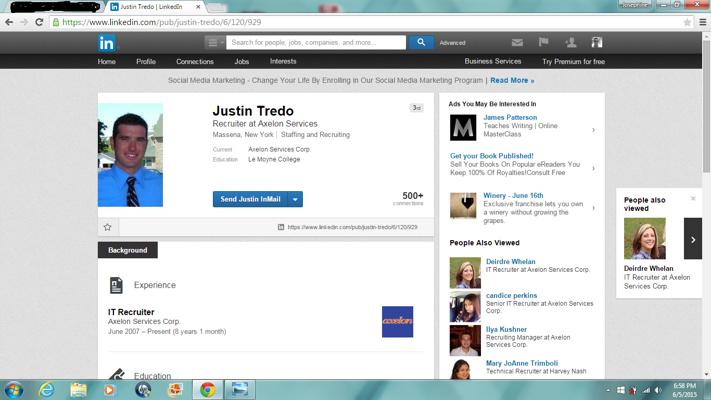Close the Justin Tredo browser tab
This screenshot has height=400, width=711.
(x=198, y=7)
